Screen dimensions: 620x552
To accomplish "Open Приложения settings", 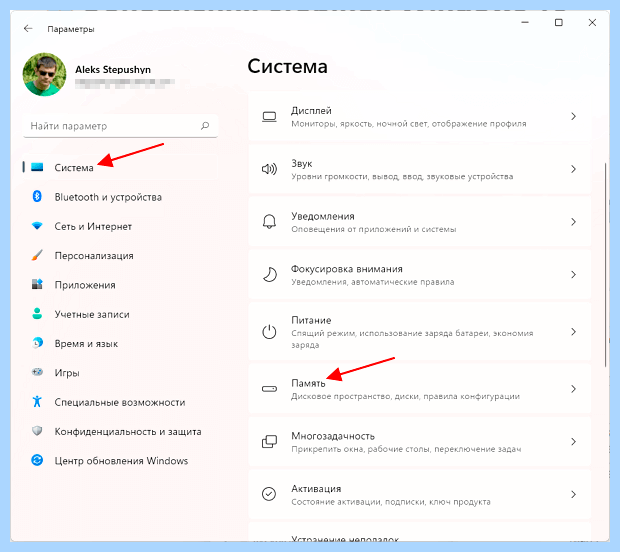I will [x=120, y=285].
